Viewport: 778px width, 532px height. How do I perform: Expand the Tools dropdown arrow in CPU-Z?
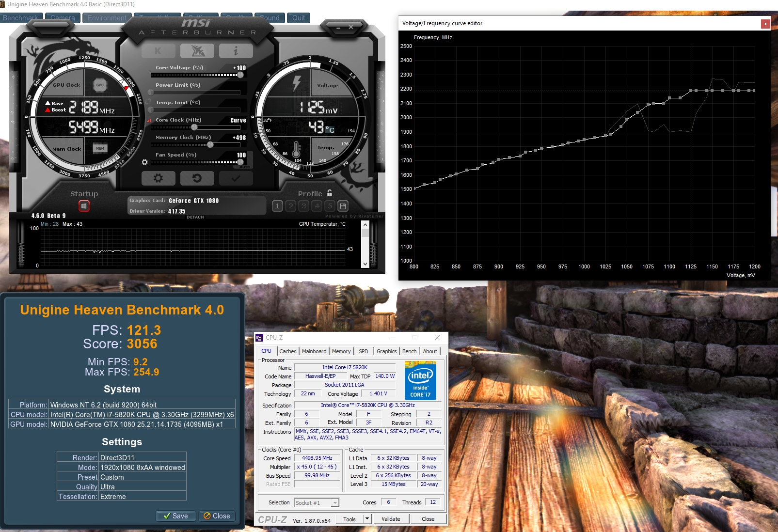coord(367,519)
